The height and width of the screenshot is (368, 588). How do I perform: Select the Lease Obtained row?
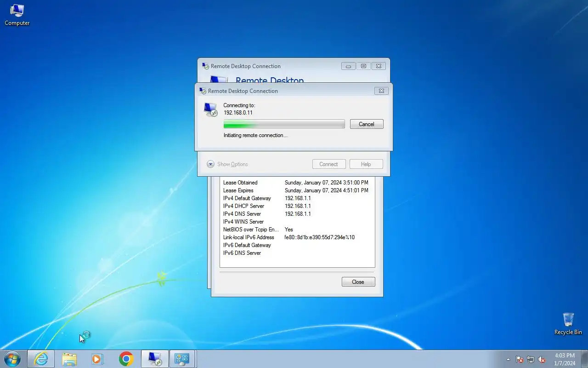297,183
